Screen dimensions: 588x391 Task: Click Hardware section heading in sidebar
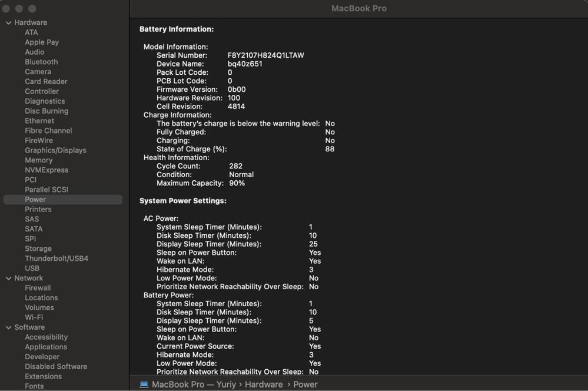click(x=31, y=22)
